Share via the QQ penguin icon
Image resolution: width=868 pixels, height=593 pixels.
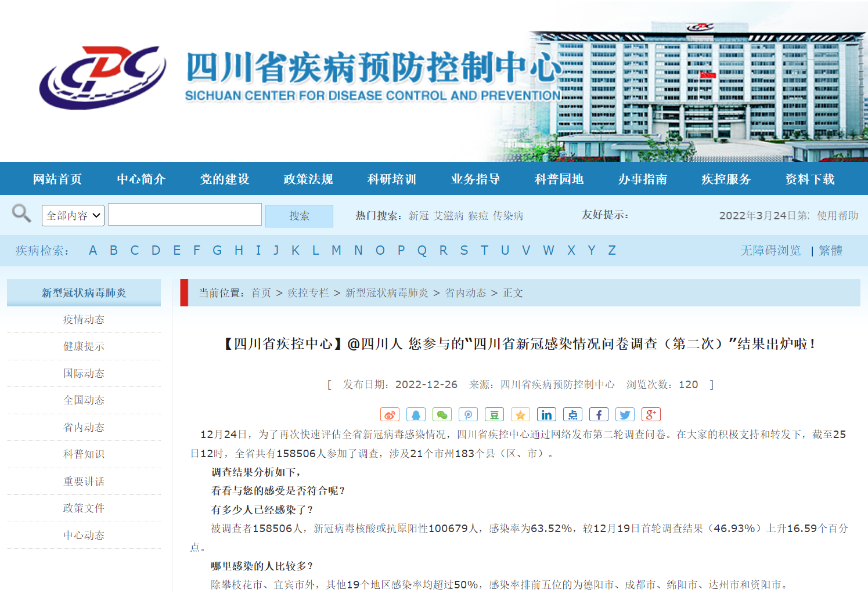[x=416, y=414]
